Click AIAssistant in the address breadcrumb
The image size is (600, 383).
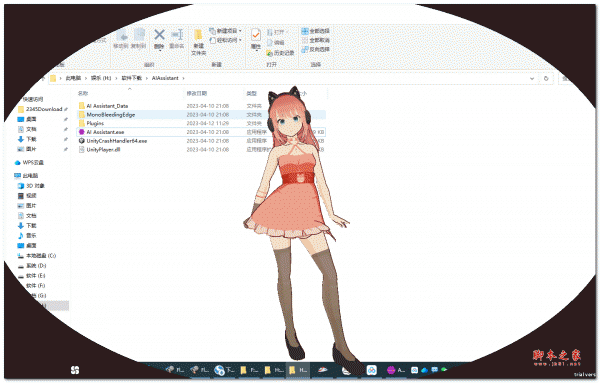tap(165, 78)
